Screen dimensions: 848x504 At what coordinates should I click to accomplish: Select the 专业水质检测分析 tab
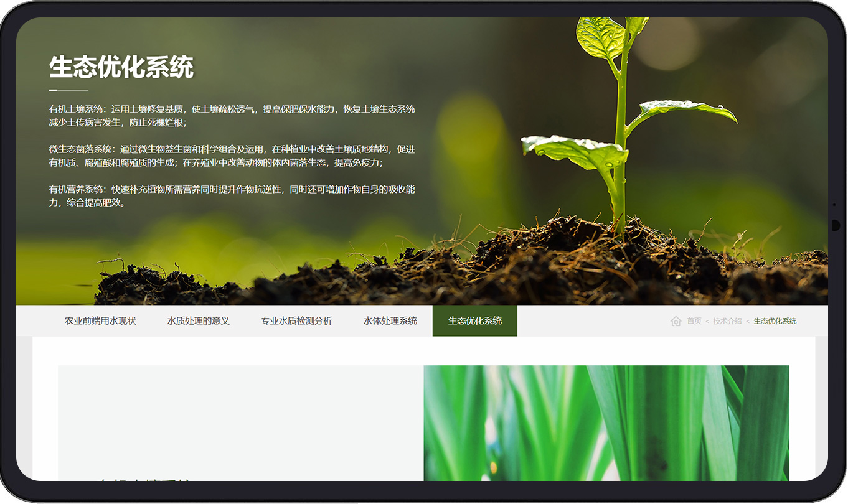click(x=296, y=321)
